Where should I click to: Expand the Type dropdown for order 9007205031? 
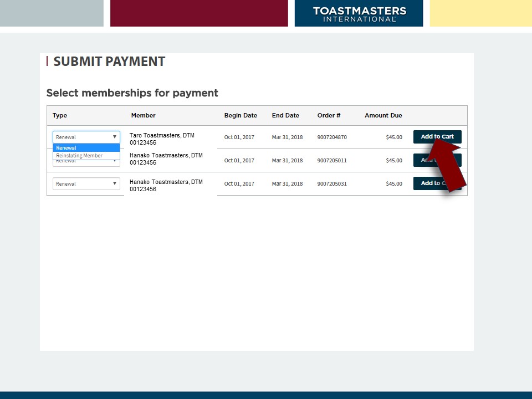click(86, 183)
